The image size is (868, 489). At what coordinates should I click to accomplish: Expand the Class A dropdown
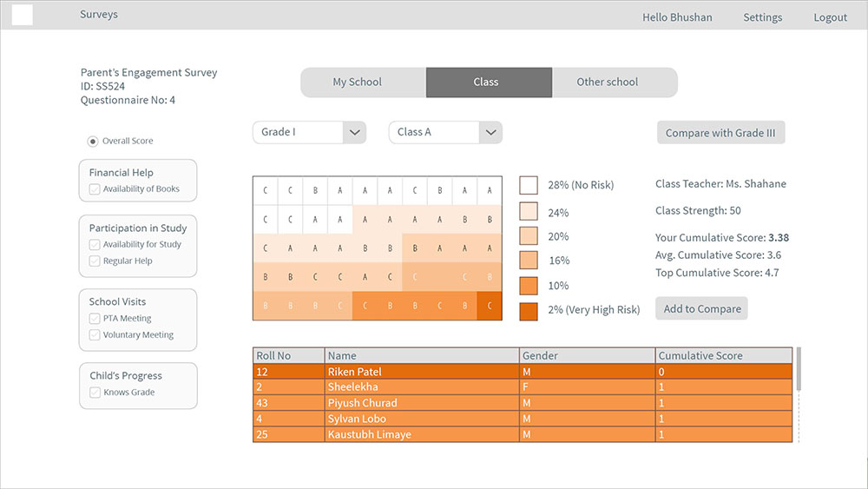490,132
